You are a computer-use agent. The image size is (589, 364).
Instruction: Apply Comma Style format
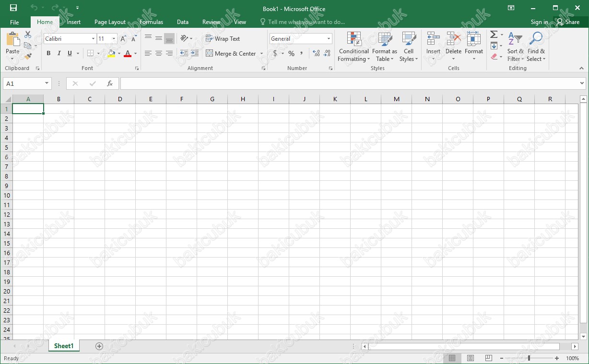point(302,53)
